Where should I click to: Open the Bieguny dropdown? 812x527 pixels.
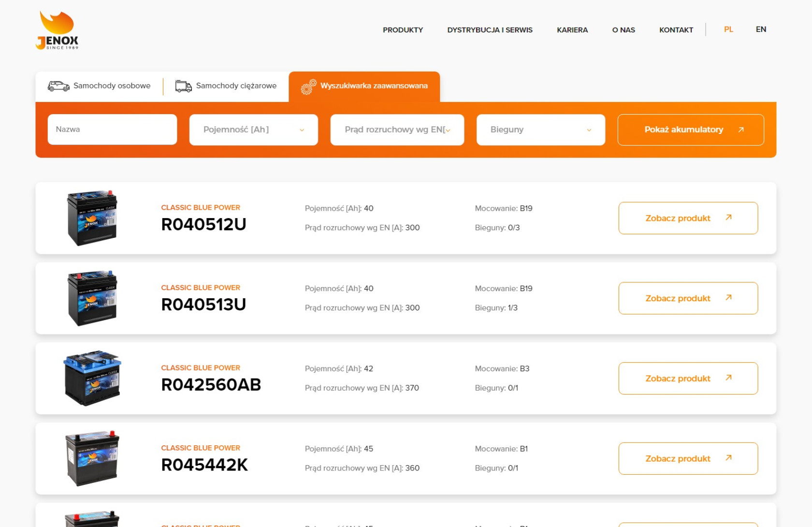pos(540,130)
